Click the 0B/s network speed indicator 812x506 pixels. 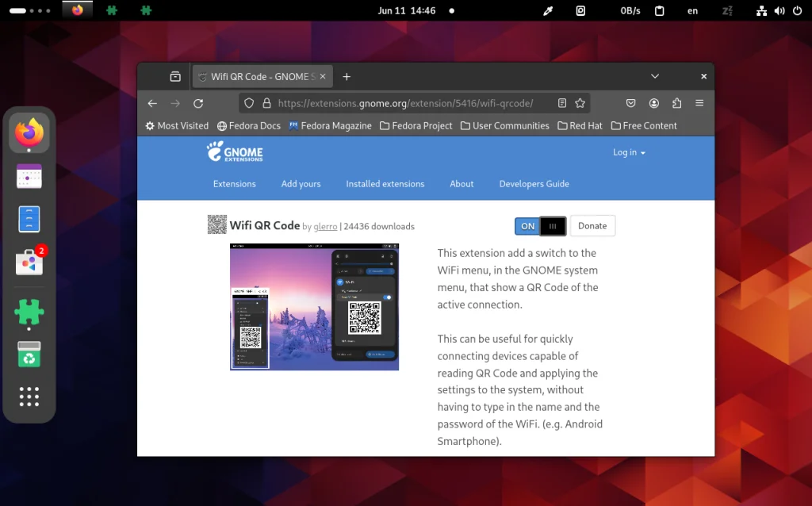click(x=630, y=10)
